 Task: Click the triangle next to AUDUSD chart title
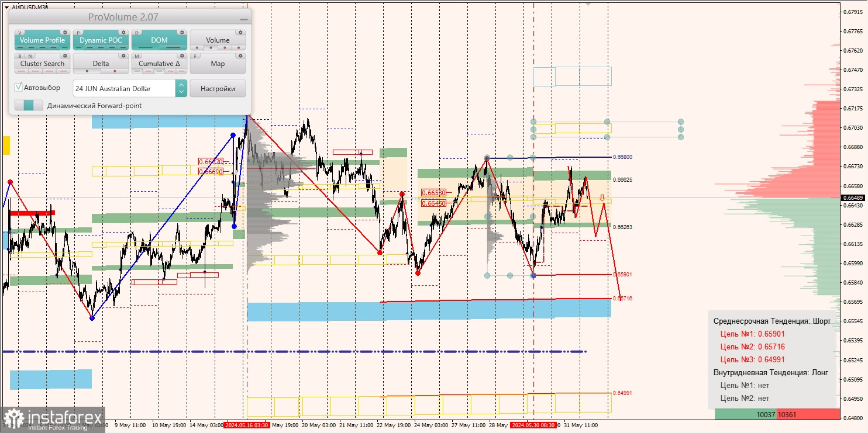(6, 8)
